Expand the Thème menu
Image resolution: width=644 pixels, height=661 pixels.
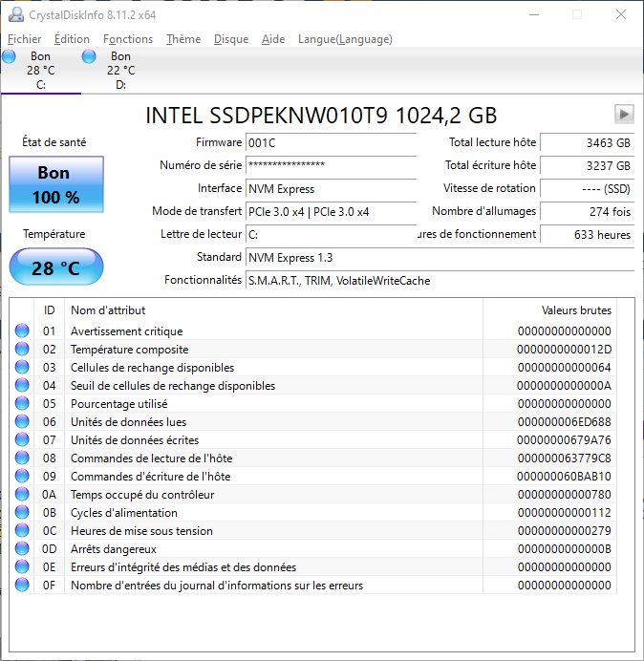tap(183, 39)
